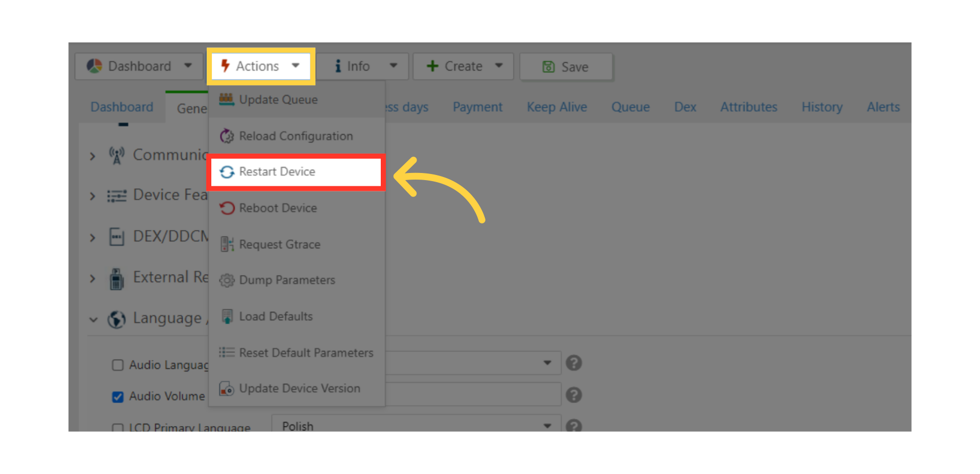Open the Create button menu
The image size is (980, 474).
point(463,66)
